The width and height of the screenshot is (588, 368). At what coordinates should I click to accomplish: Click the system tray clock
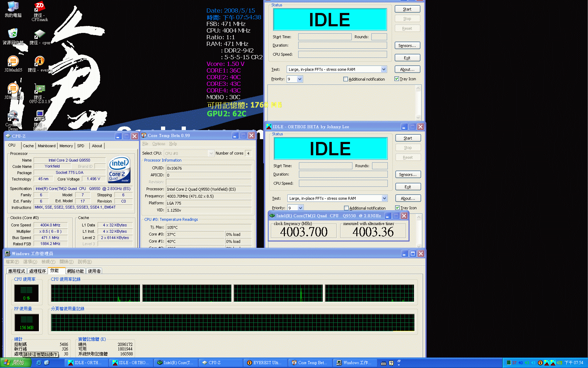[574, 363]
